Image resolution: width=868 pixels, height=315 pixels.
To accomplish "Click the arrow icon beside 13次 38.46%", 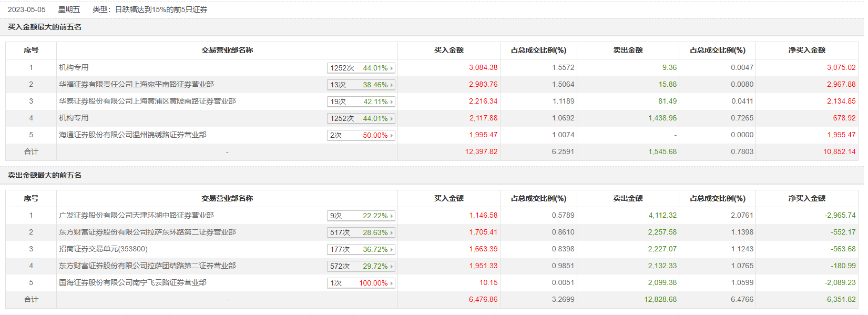I will [x=392, y=85].
